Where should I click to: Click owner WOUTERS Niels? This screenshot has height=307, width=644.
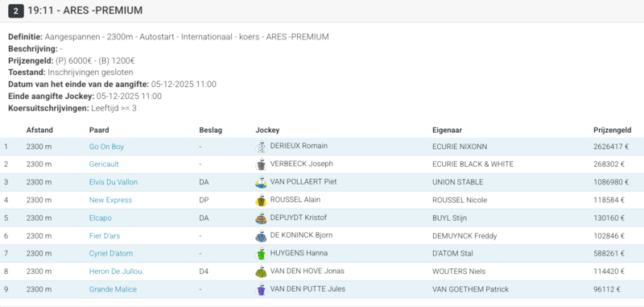459,272
